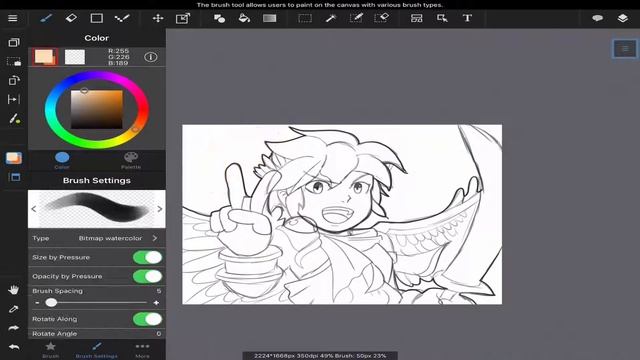
Task: Open the Brush tab at bottom
Action: click(x=51, y=350)
